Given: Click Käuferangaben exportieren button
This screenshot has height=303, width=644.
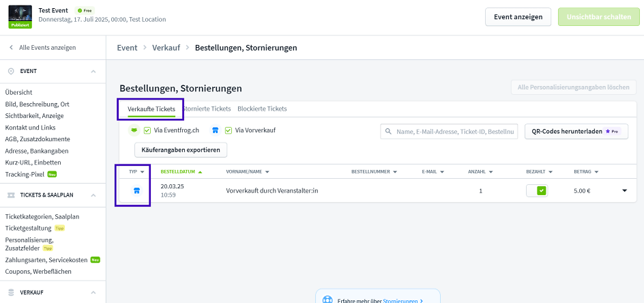Looking at the screenshot, I should pos(181,149).
